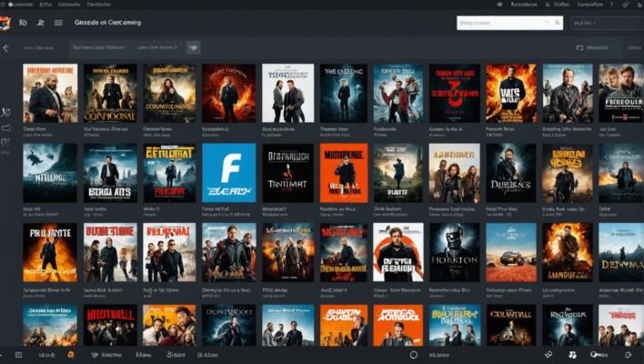Screen dimensions: 644x364
Task: Click the hollow circle icon in bottom bar
Action: coord(414,355)
